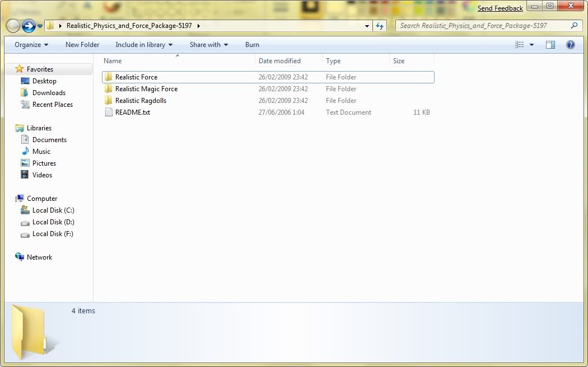Open the Help button
Viewport: 588px width, 367px height.
point(571,45)
